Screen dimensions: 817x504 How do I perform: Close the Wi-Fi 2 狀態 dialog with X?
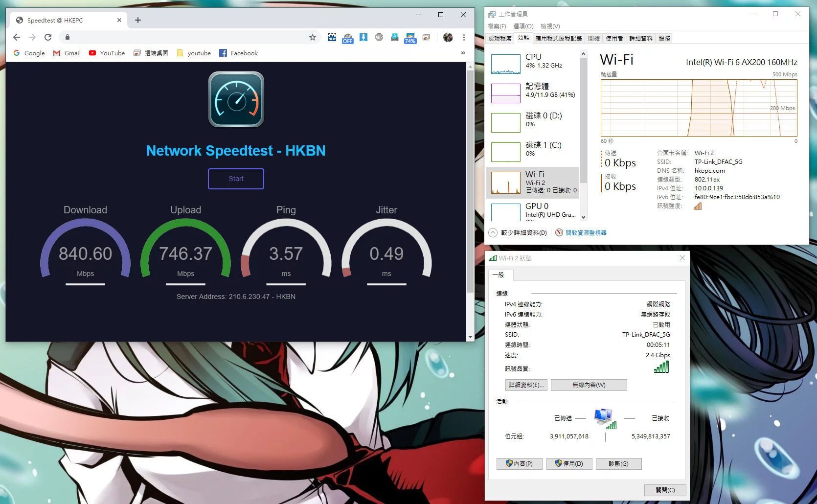(x=682, y=258)
